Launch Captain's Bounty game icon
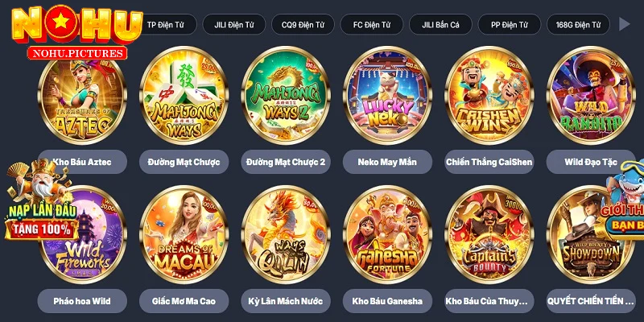 [489, 235]
